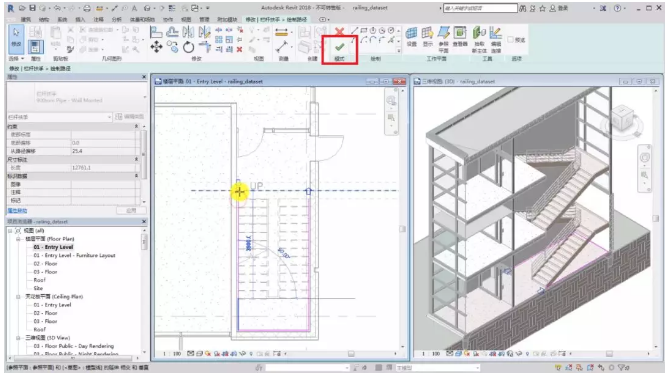Click the Rotate tool in ribbon
Viewport: 672px width, 378px height.
(189, 47)
